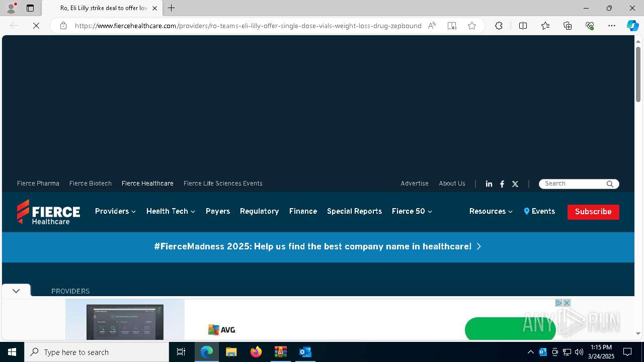Screen dimensions: 644x362
Task: Click the green AVG ad button
Action: click(510, 329)
